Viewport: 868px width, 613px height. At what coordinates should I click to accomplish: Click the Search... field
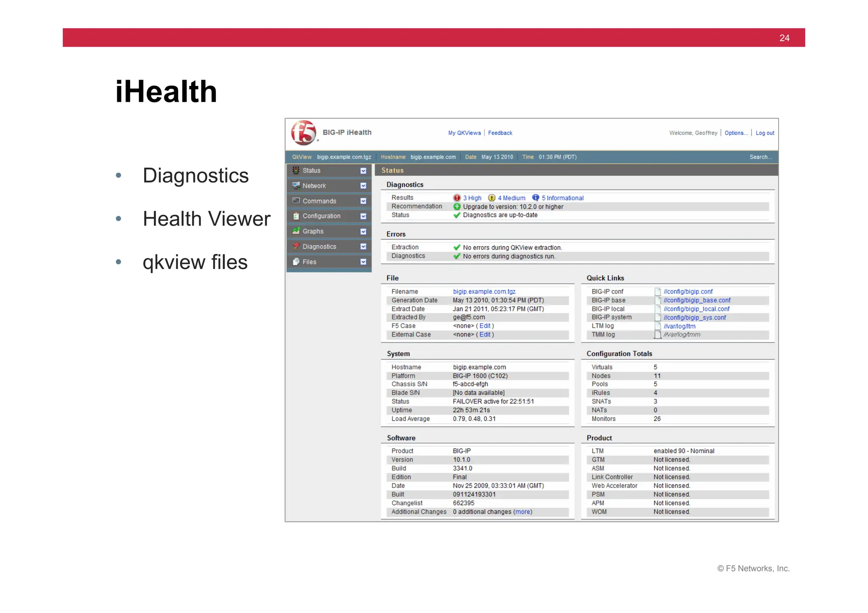pos(760,157)
